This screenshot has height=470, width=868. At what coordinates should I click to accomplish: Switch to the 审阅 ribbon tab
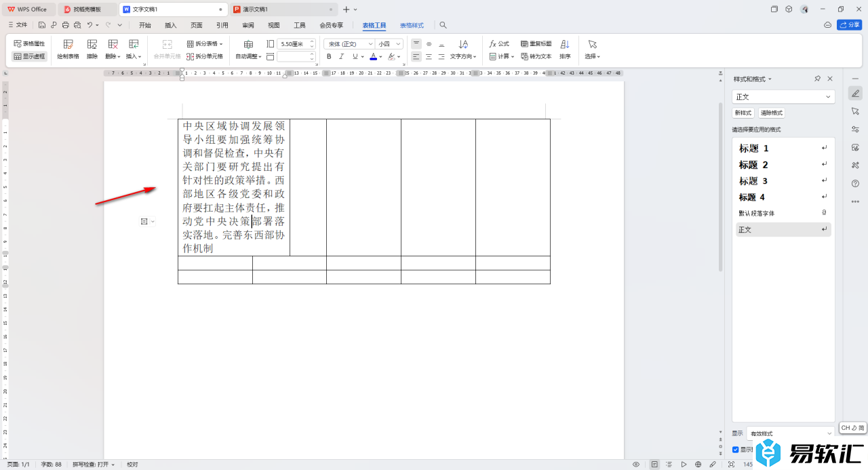[248, 25]
